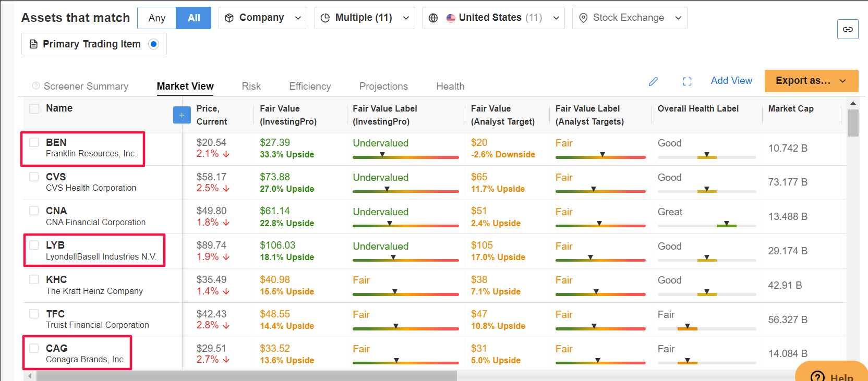Open the Multiple (11) filter dropdown
The width and height of the screenshot is (868, 381).
pyautogui.click(x=365, y=18)
